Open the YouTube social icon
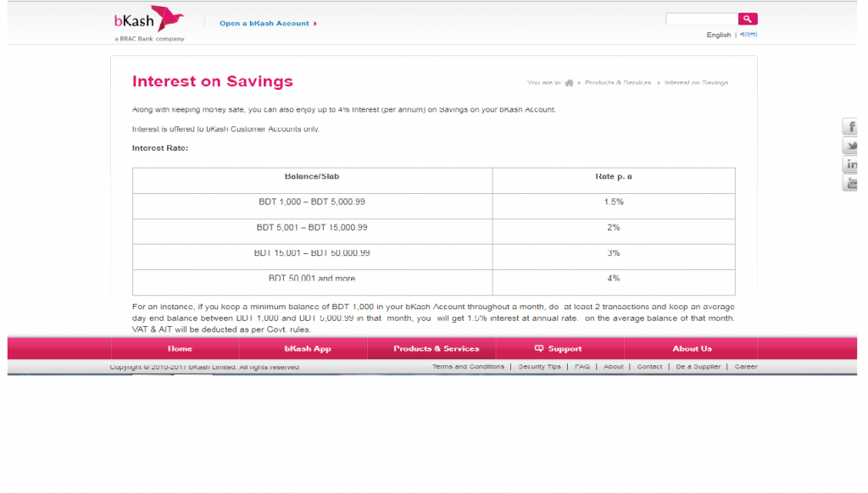The width and height of the screenshot is (868, 493). (850, 183)
